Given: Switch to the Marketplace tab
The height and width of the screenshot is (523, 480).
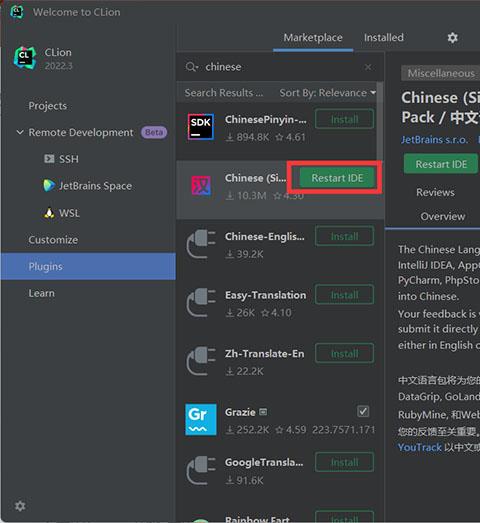Looking at the screenshot, I should tap(313, 38).
